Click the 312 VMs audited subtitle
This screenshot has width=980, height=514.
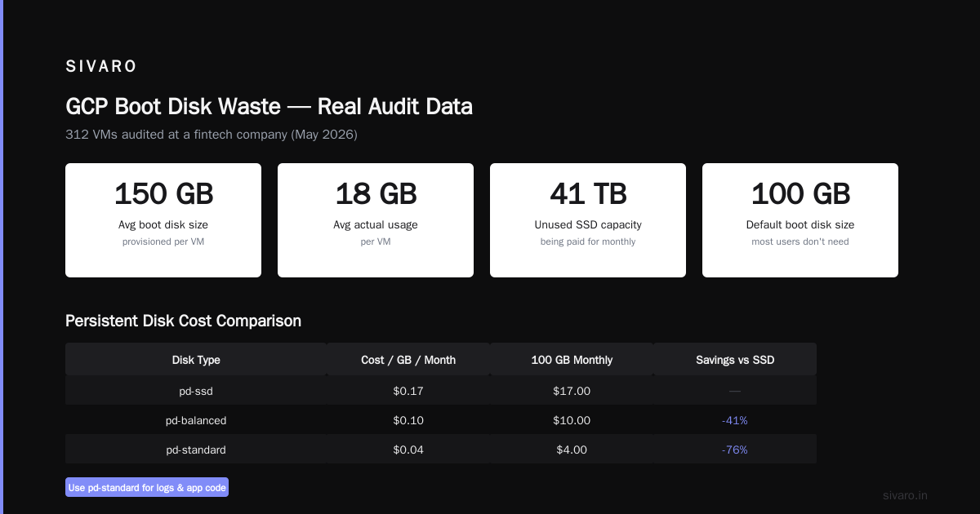pyautogui.click(x=212, y=134)
